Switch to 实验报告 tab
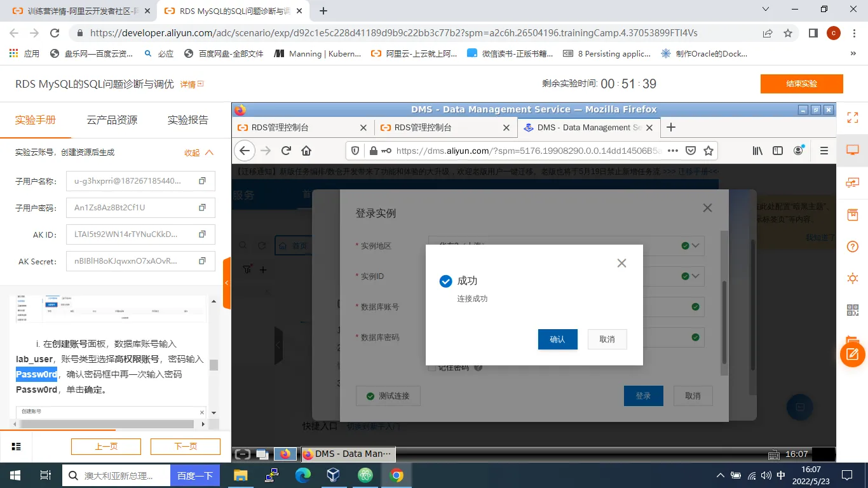The width and height of the screenshot is (868, 488). [x=187, y=119]
